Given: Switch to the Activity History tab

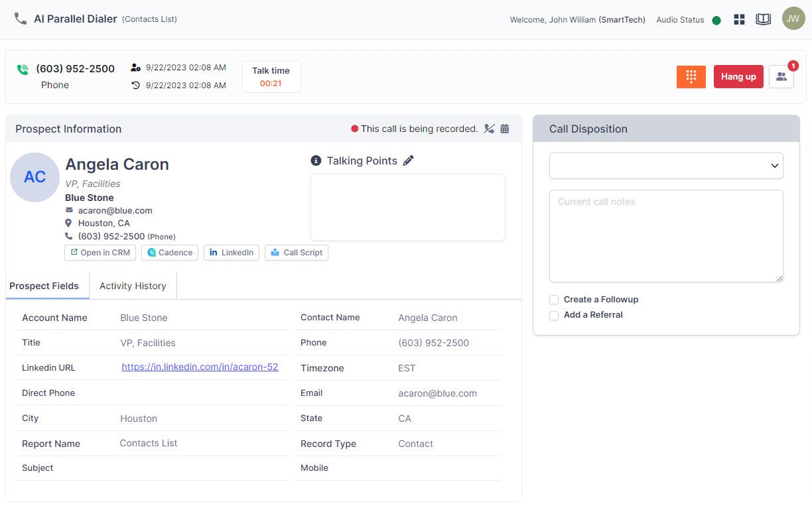Looking at the screenshot, I should point(133,285).
